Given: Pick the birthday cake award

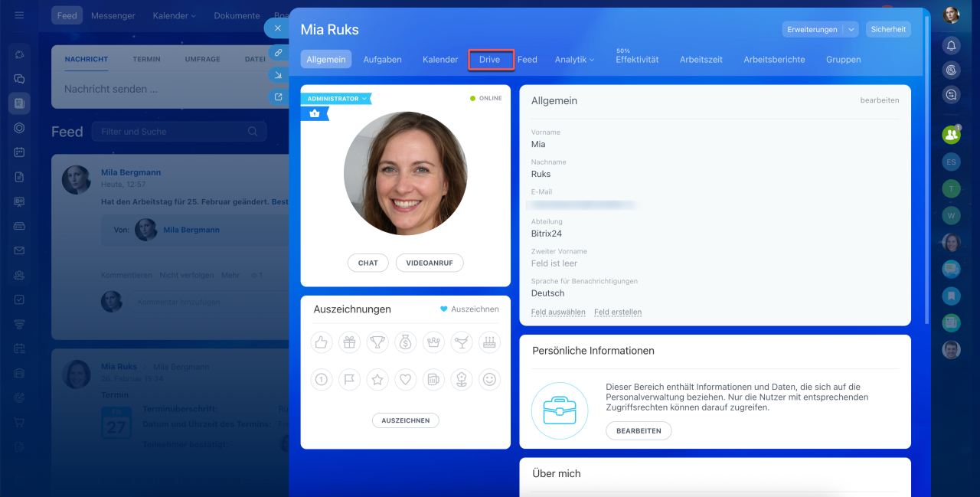Looking at the screenshot, I should pos(489,343).
